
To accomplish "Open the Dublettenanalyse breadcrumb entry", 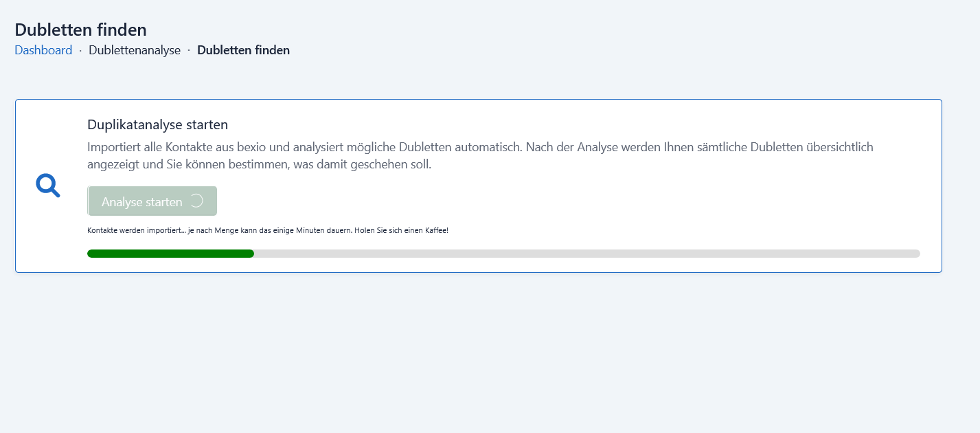I will click(135, 49).
